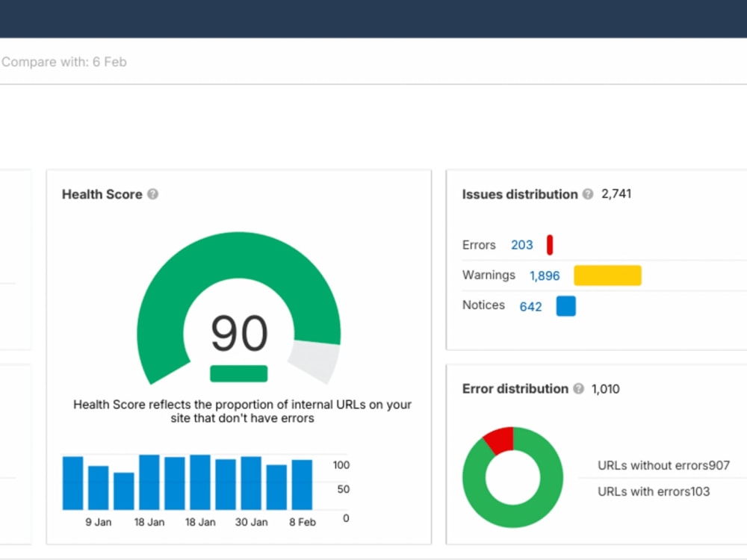Select the 8 Feb bar in history chart
This screenshot has width=747, height=560.
click(302, 485)
